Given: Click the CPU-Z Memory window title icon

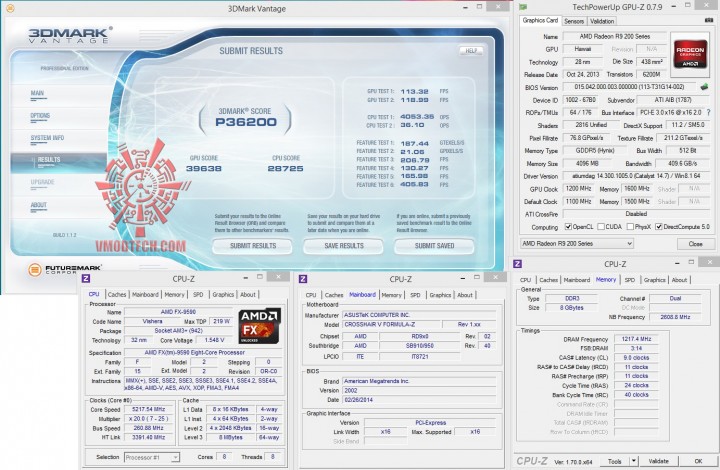Looking at the screenshot, I should point(518,264).
